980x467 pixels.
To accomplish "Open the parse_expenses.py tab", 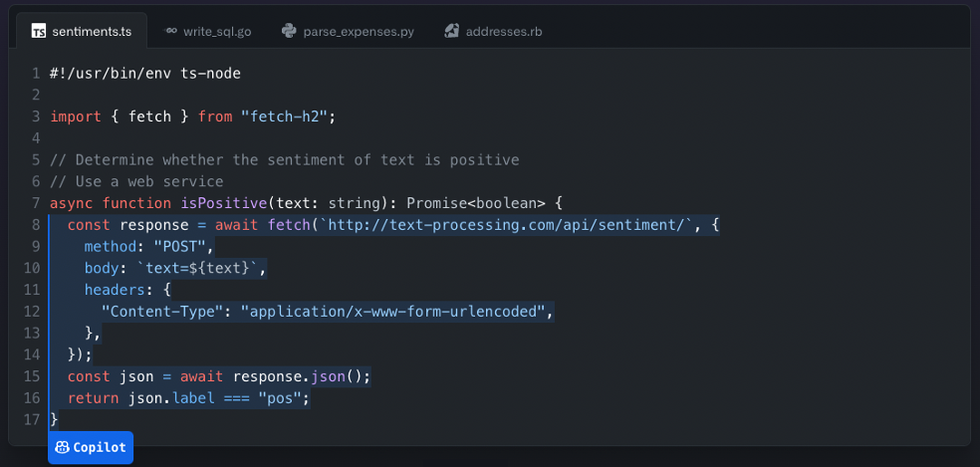I will click(x=358, y=31).
